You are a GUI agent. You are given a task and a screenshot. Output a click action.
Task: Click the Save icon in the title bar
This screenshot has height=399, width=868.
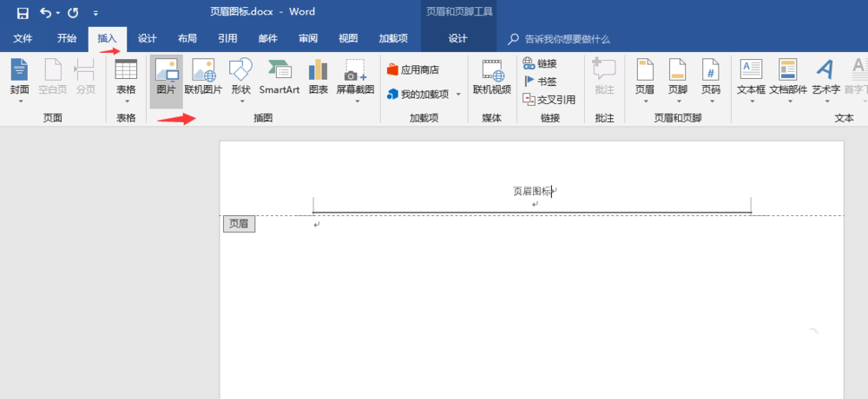pos(23,13)
